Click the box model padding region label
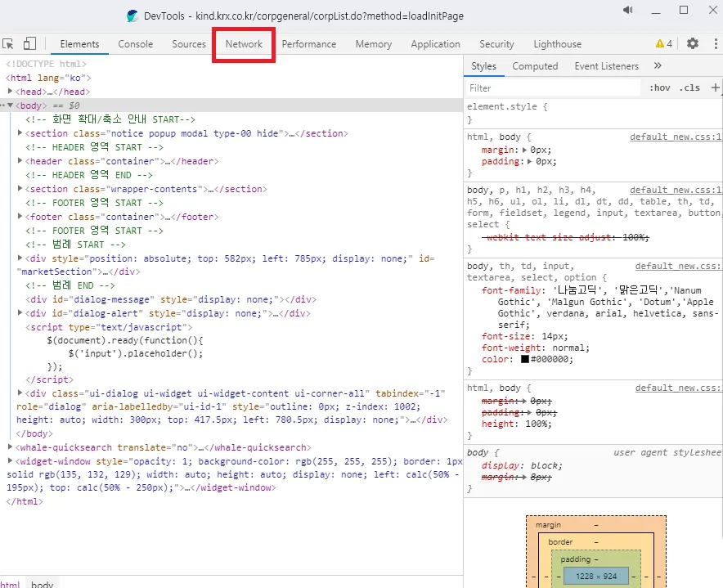This screenshot has height=588, width=723. click(575, 559)
